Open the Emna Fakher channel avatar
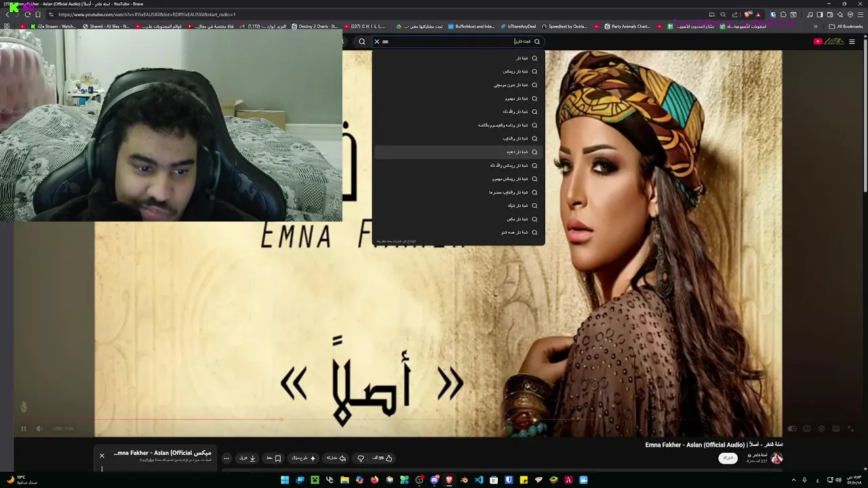Viewport: 868px width, 488px height. (777, 458)
